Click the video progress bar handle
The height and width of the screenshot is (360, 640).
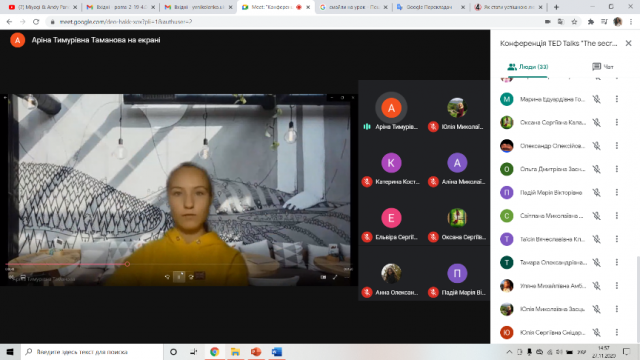click(127, 264)
